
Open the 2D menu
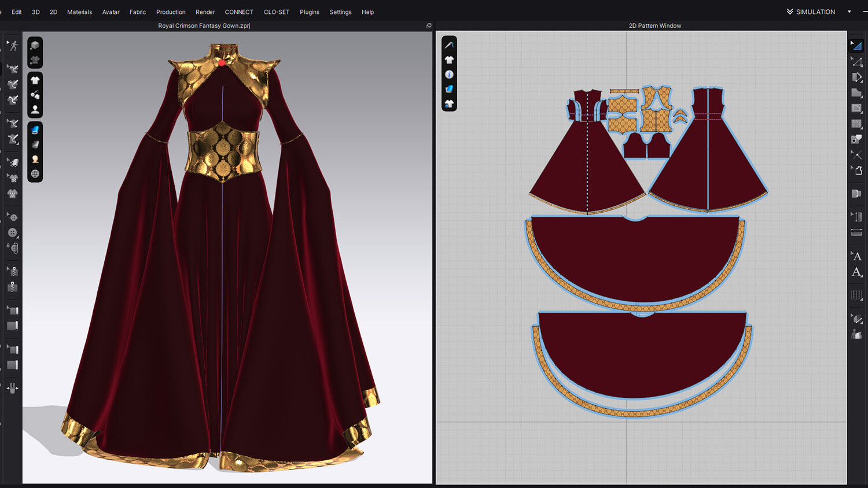[x=53, y=12]
